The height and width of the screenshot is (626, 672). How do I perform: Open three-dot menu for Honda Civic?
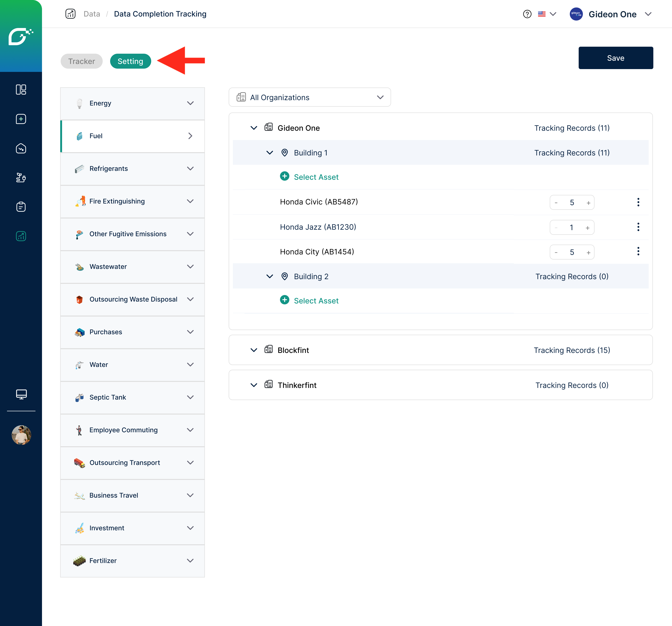(x=638, y=202)
